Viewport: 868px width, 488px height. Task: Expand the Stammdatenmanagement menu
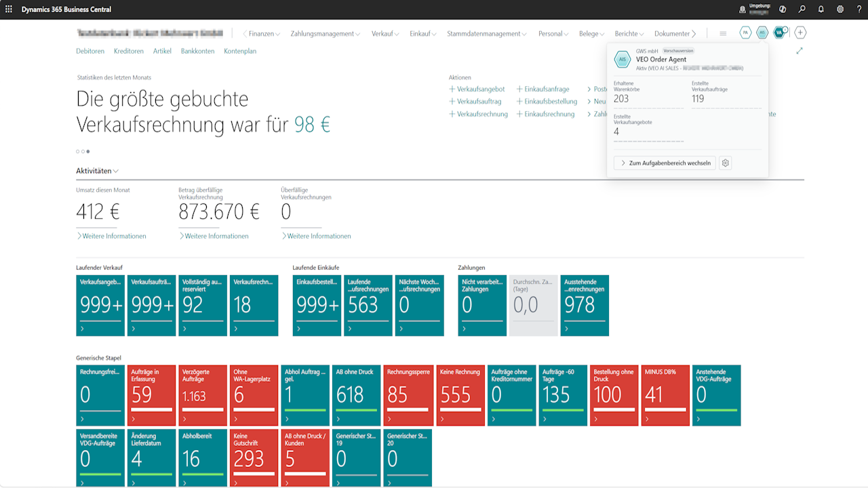point(487,33)
